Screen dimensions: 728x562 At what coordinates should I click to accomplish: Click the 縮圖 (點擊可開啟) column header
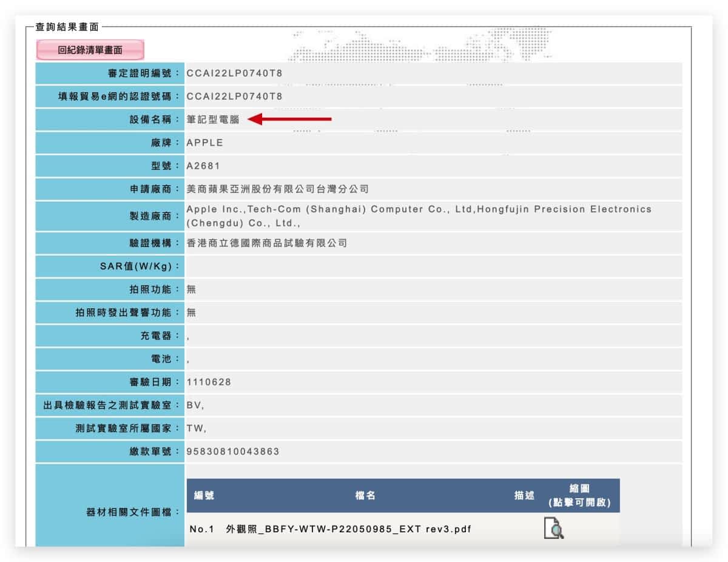(579, 496)
